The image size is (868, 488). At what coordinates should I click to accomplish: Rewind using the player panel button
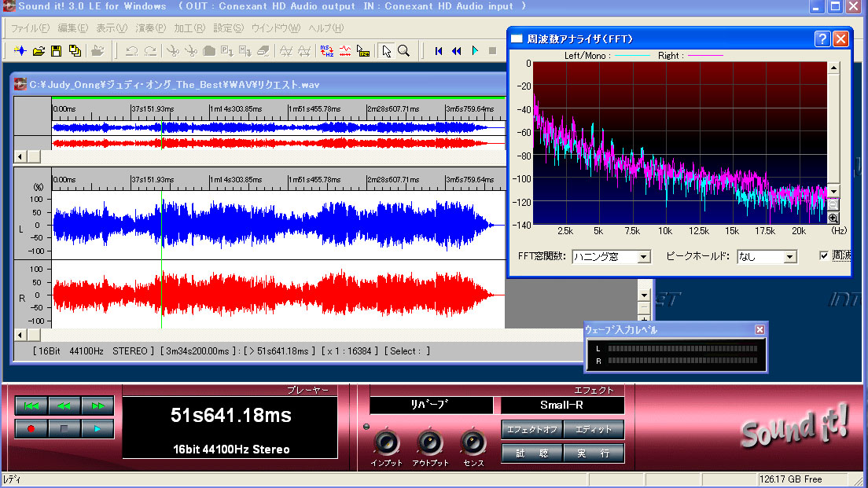[64, 405]
